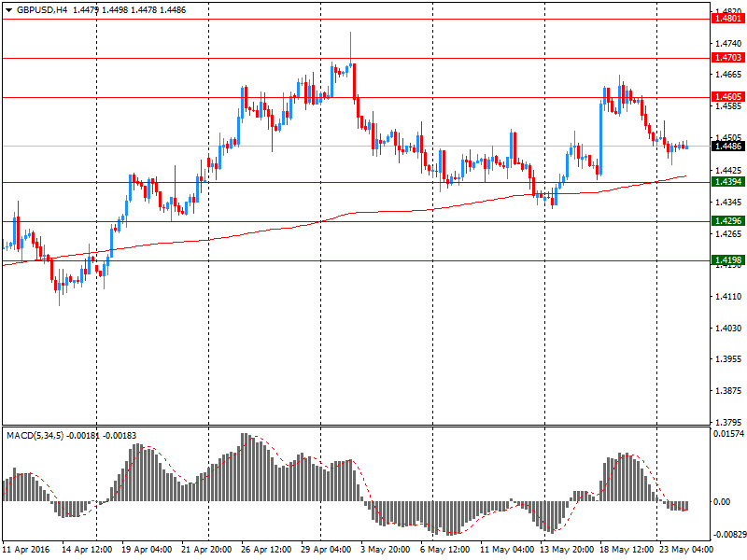Select the -0.00829 MACD scale value

728,534
